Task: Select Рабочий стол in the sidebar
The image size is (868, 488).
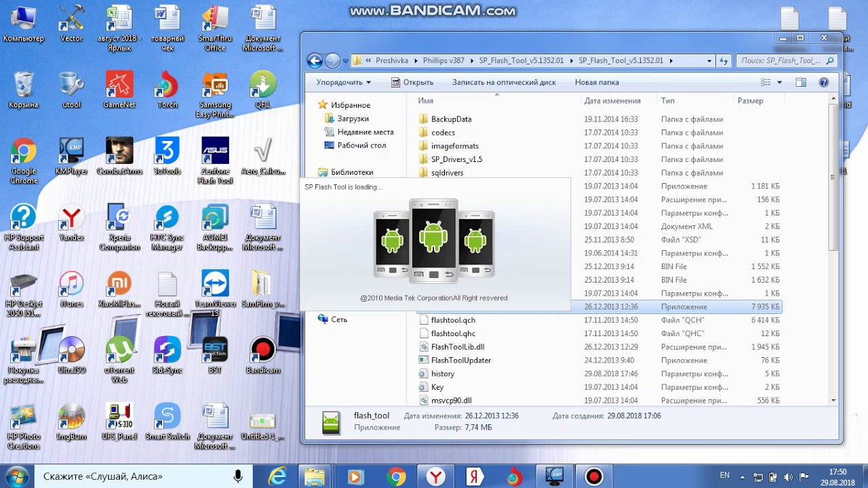Action: 361,145
